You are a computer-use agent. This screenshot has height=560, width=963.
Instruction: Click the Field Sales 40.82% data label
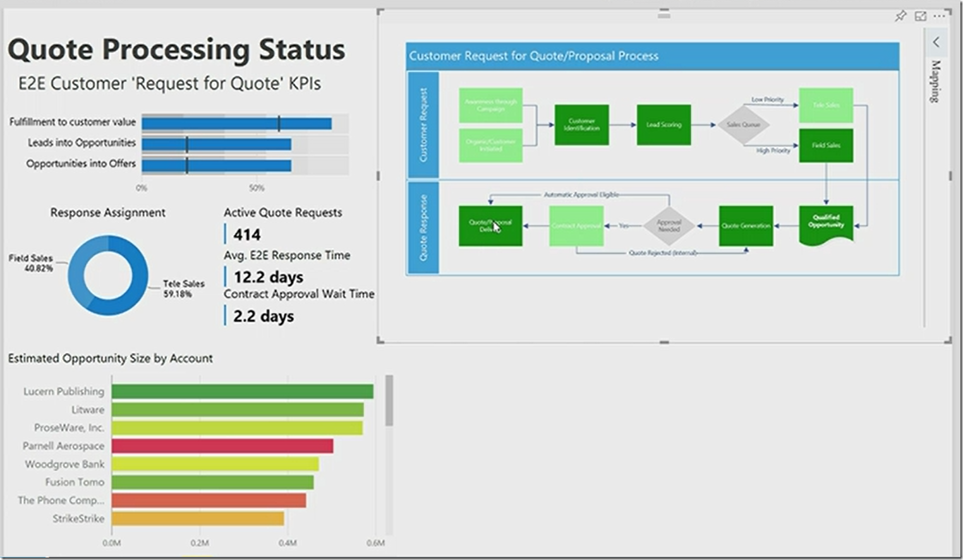point(30,263)
